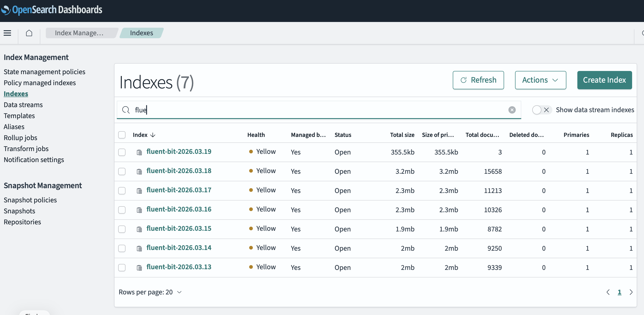Go to previous page arrow
The height and width of the screenshot is (315, 644).
(608, 292)
